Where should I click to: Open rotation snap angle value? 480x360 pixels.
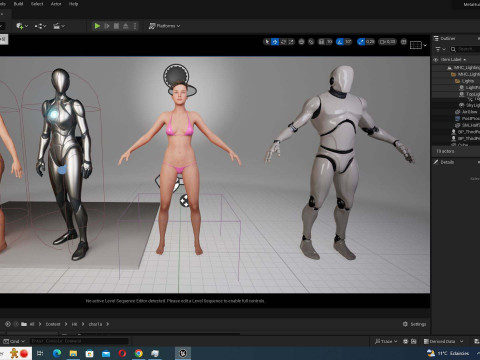pyautogui.click(x=348, y=42)
